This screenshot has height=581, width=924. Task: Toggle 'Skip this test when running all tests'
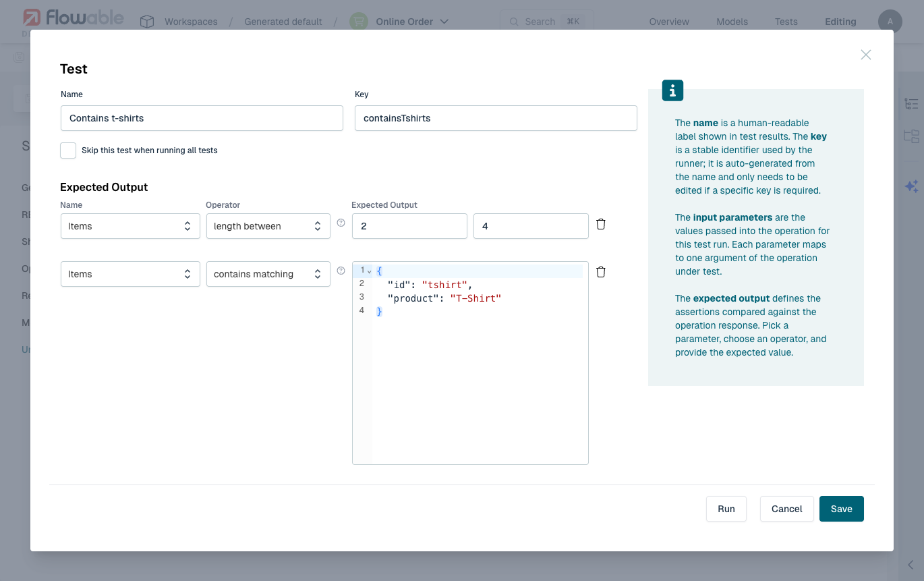coord(68,150)
